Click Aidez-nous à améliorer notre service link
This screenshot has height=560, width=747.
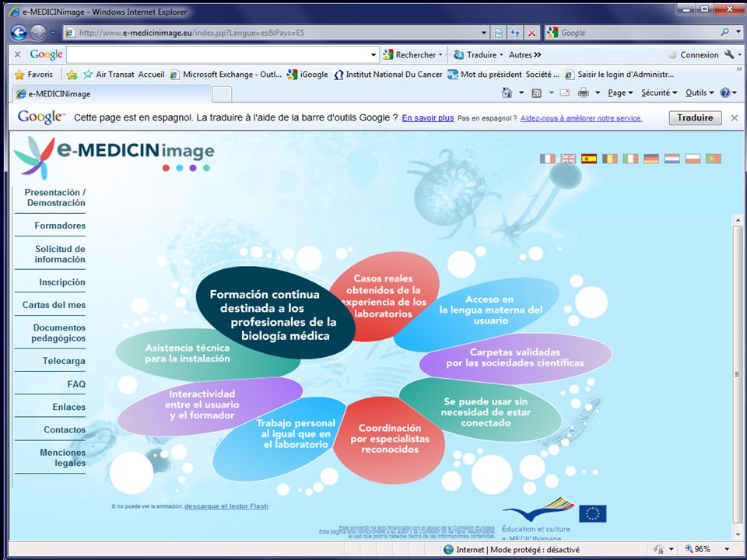[581, 118]
